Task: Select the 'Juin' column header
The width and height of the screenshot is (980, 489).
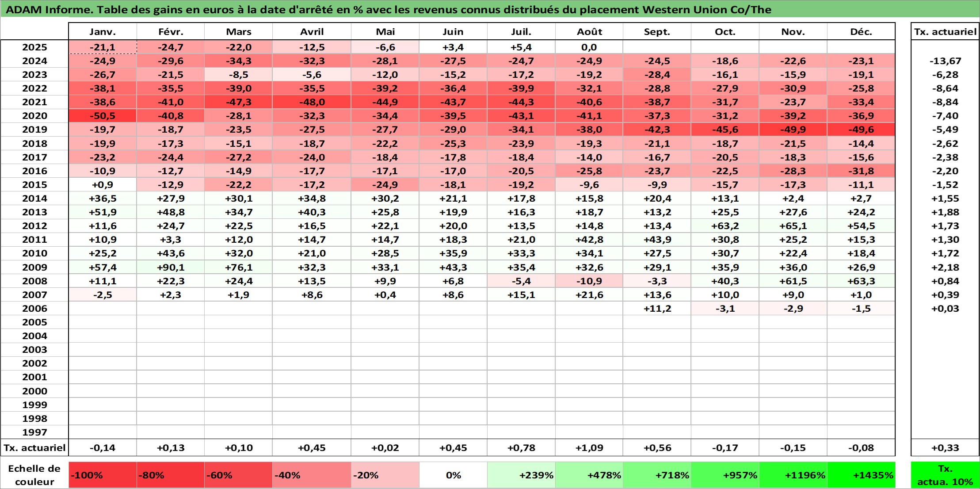Action: click(453, 32)
